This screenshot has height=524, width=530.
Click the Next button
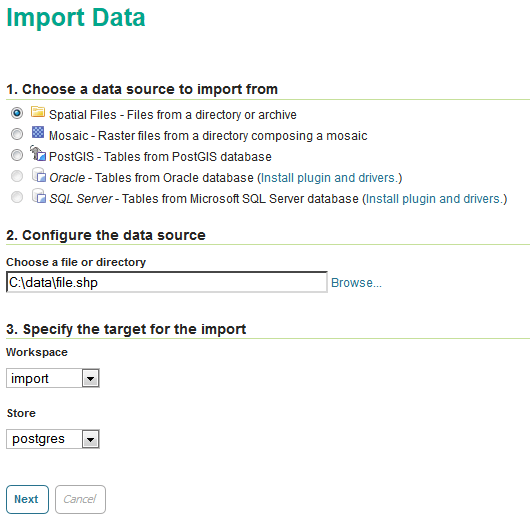[27, 499]
